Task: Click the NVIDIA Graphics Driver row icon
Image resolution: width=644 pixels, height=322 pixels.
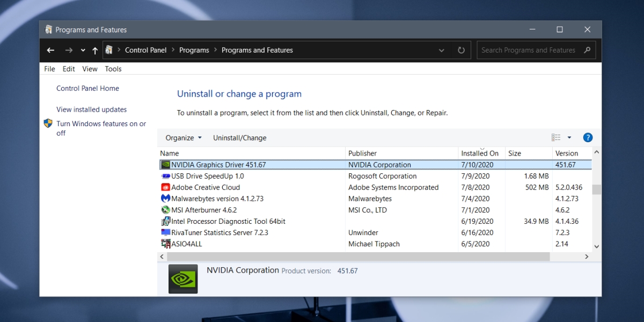Action: (x=166, y=165)
